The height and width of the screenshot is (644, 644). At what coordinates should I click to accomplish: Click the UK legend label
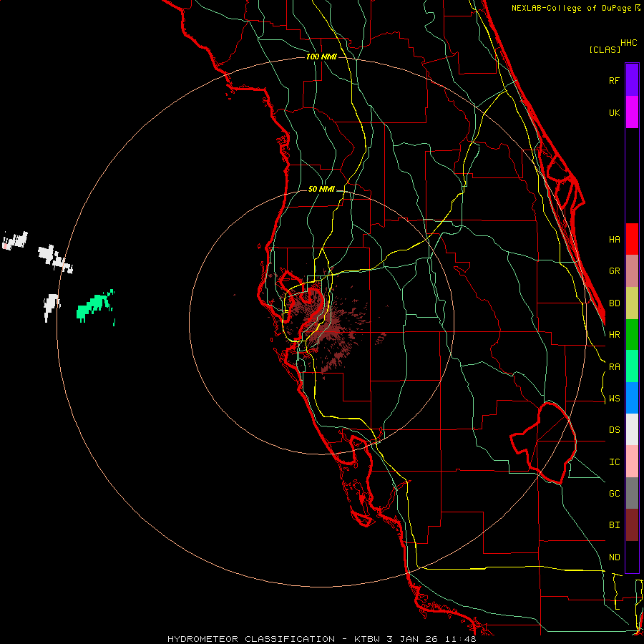coord(614,112)
